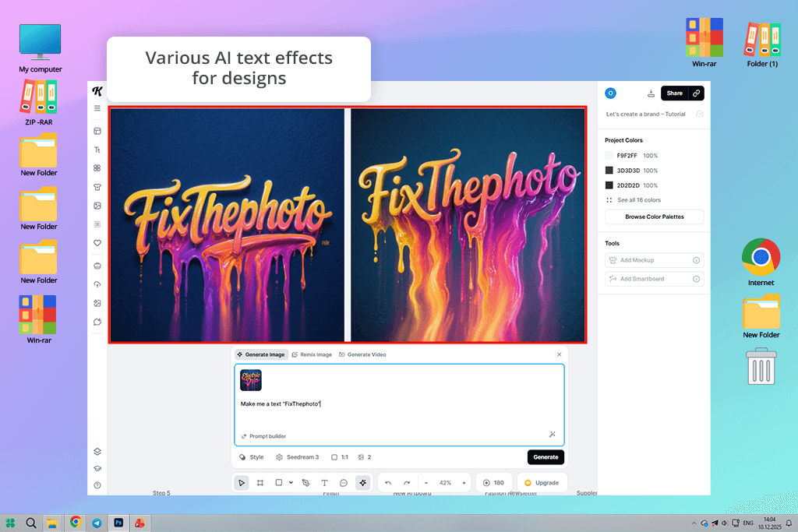Viewport: 798px width, 532px height.
Task: Open the Layers icon in sidebar
Action: coord(97,452)
